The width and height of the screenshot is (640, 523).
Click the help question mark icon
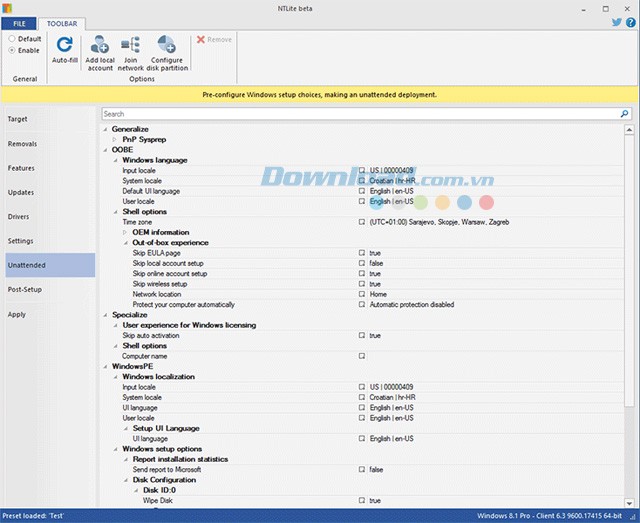pos(631,22)
